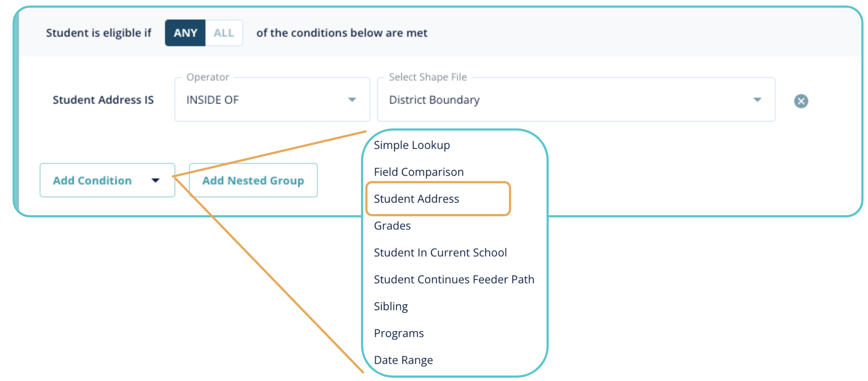Image resolution: width=868 pixels, height=381 pixels.
Task: Select Student Continues Feeder Path
Action: click(x=454, y=280)
